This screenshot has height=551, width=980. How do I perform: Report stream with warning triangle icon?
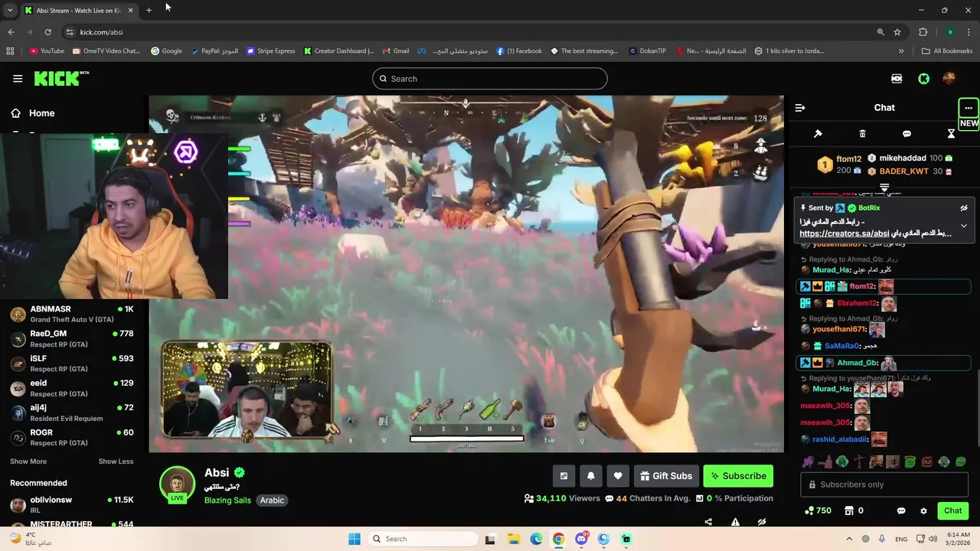point(735,522)
